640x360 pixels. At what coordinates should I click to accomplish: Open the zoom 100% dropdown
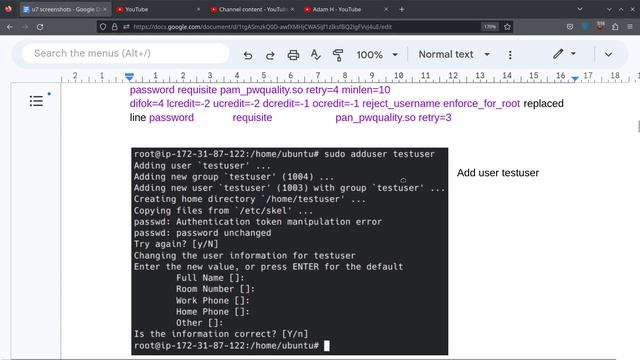click(x=377, y=55)
